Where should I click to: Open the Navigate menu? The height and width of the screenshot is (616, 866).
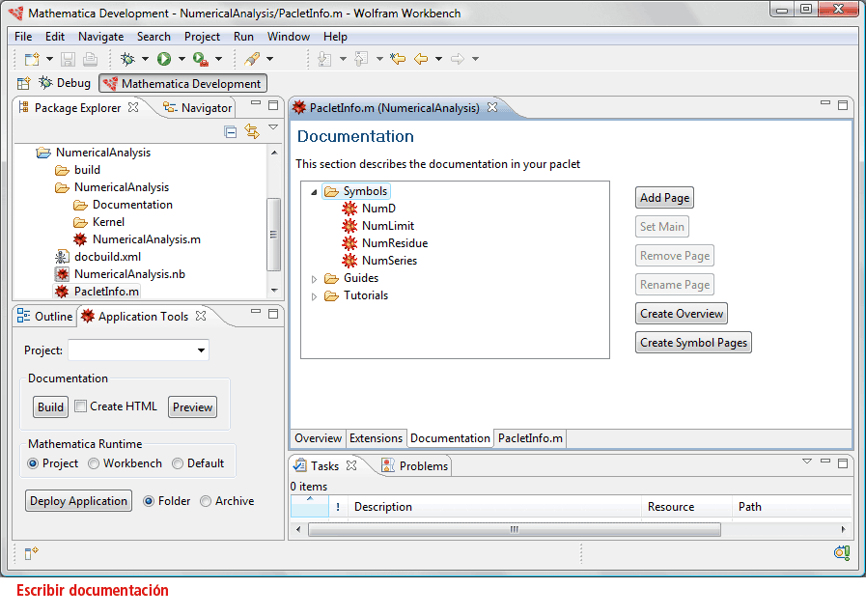tap(100, 37)
